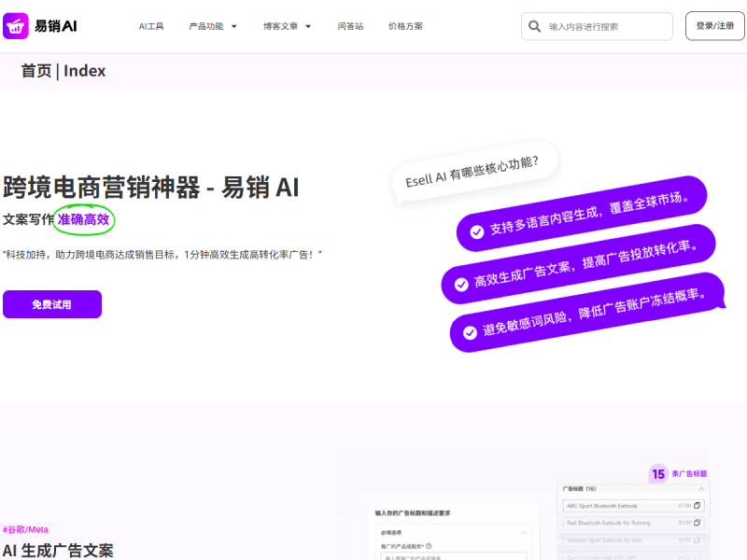Collapse the 必填选项 section chevron
The image size is (747, 560).
point(523,532)
